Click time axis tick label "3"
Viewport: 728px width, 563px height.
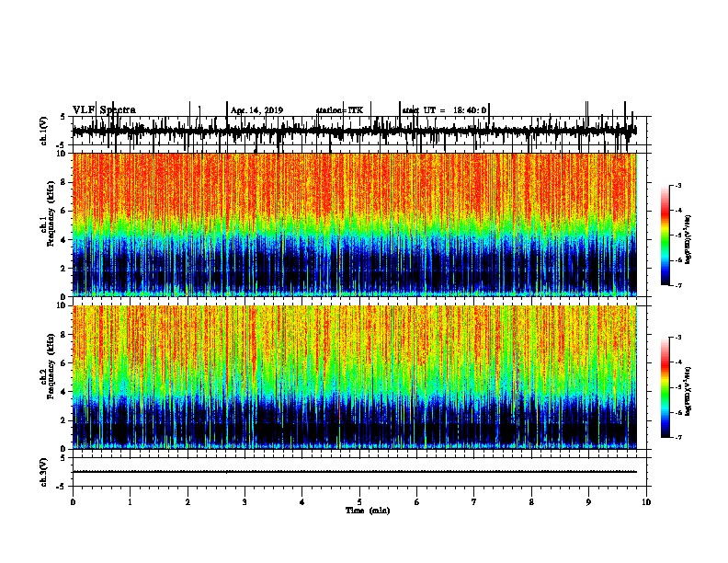coord(245,502)
